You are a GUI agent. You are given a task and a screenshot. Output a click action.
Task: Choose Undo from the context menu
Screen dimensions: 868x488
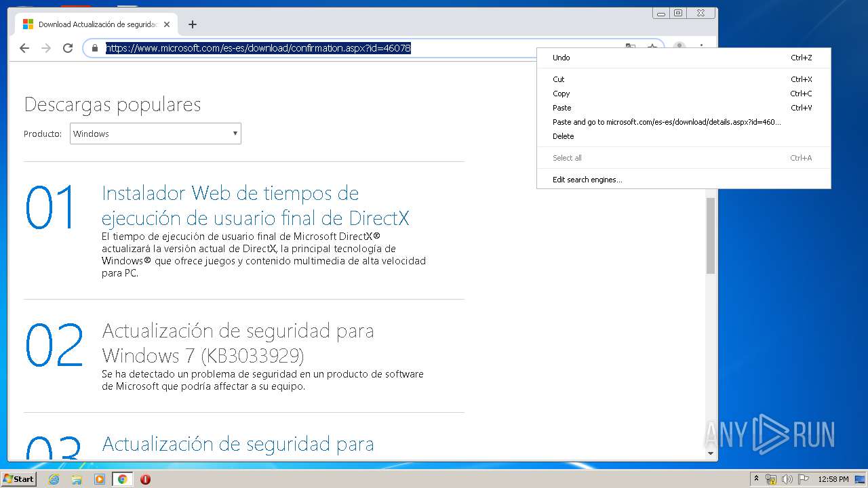coord(684,58)
